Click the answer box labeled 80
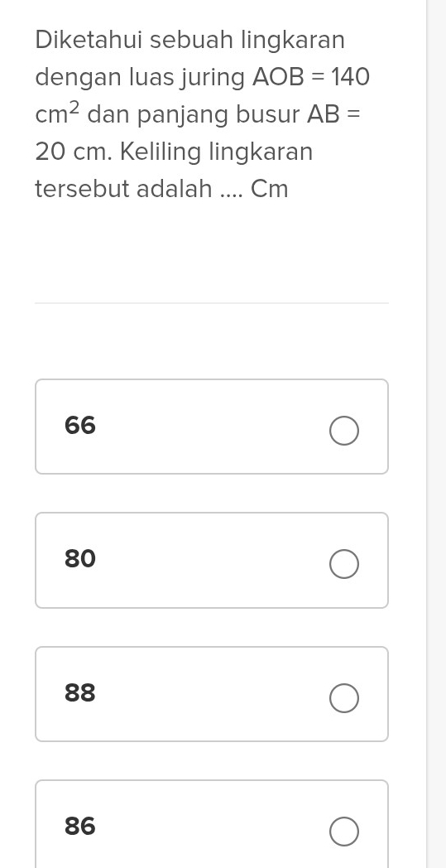The width and height of the screenshot is (446, 868). tap(212, 560)
